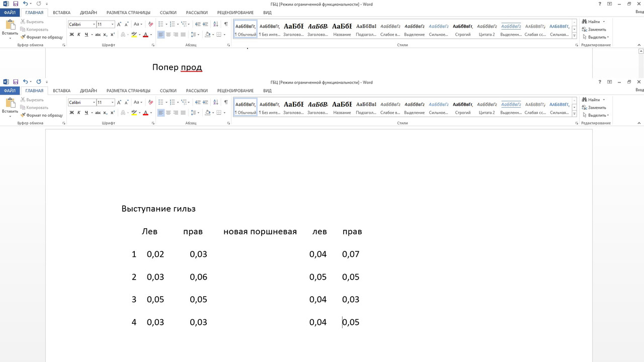
Task: Click Формат по образцу in the Выступание гильз window
Action: click(42, 115)
